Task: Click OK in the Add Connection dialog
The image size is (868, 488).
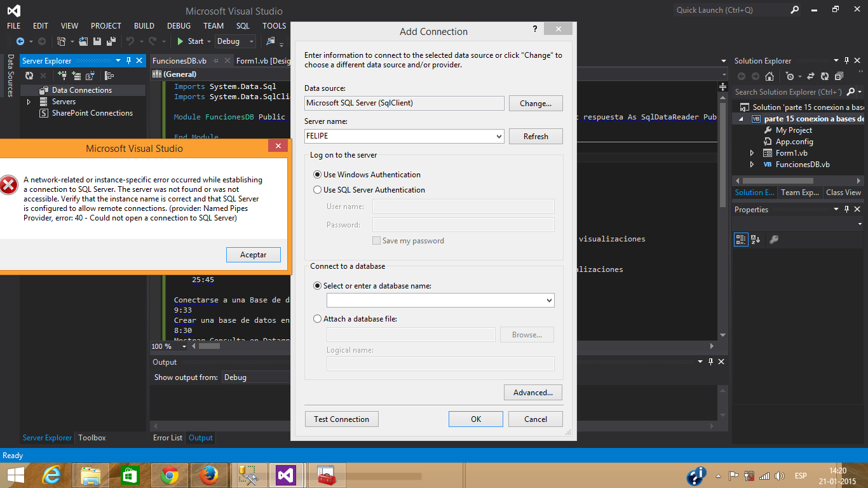Action: coord(476,419)
